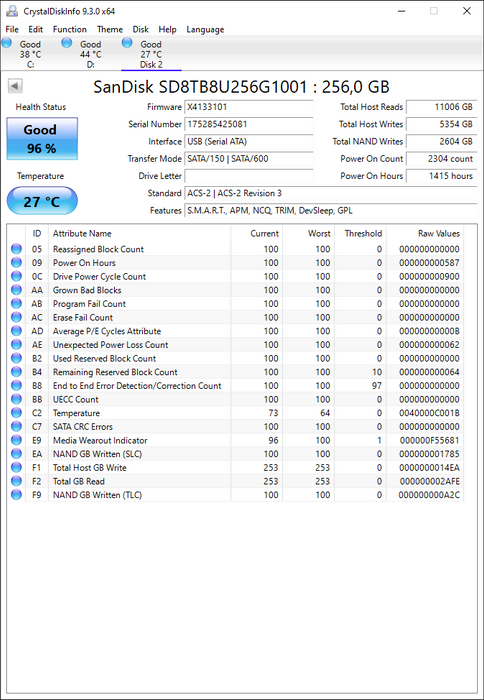Click the status orb for Program Fail Count
Viewport: 484px width, 700px height.
pos(16,304)
